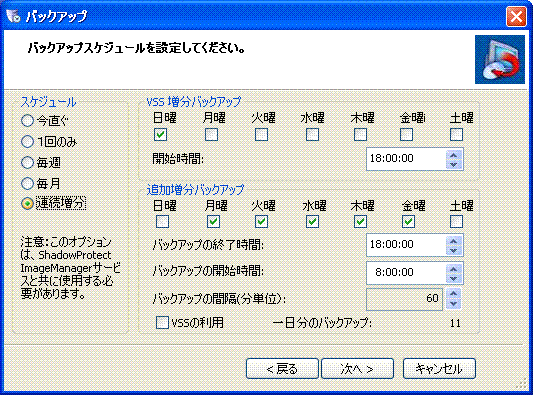This screenshot has width=533, height=395.
Task: Click the バックアップの間隔 value field
Action: coord(405,299)
